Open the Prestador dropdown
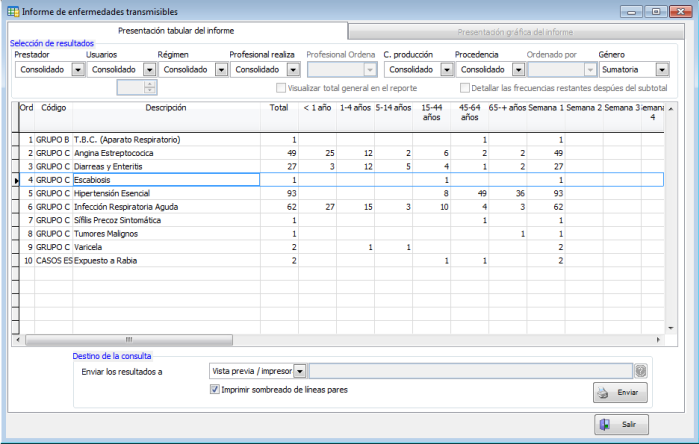Viewport: 699px width, 444px height. 78,70
